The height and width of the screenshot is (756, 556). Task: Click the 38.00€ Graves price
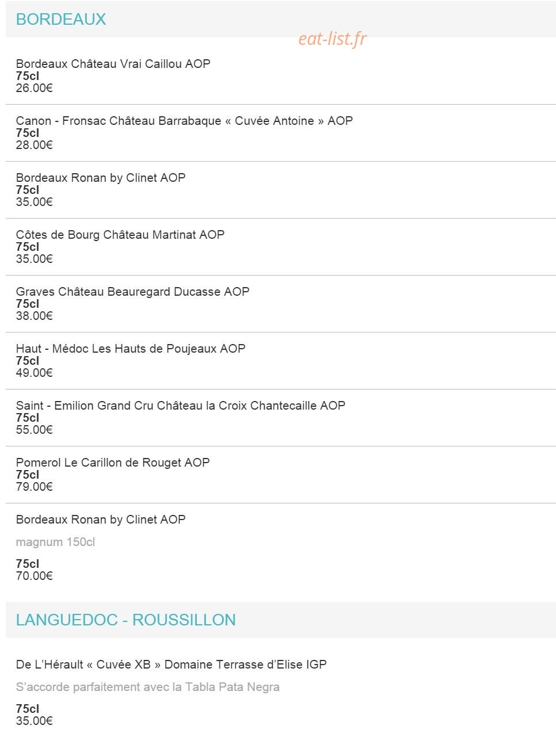click(35, 316)
